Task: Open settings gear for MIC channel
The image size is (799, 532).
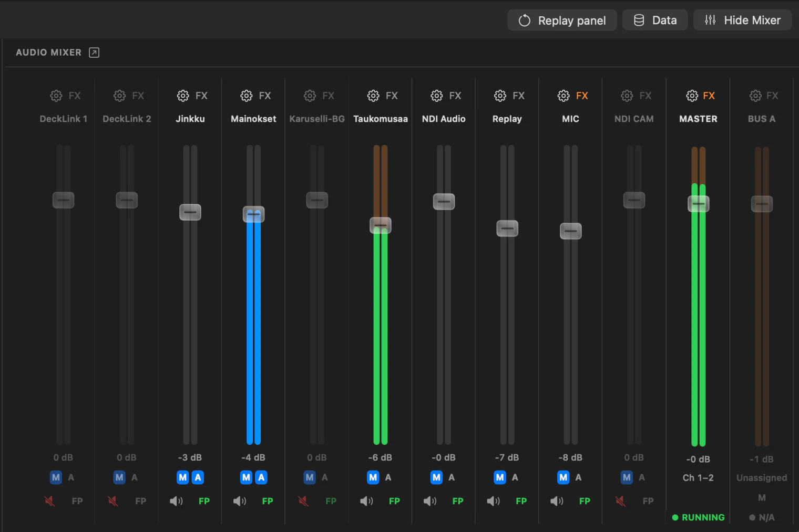Action: pyautogui.click(x=564, y=96)
